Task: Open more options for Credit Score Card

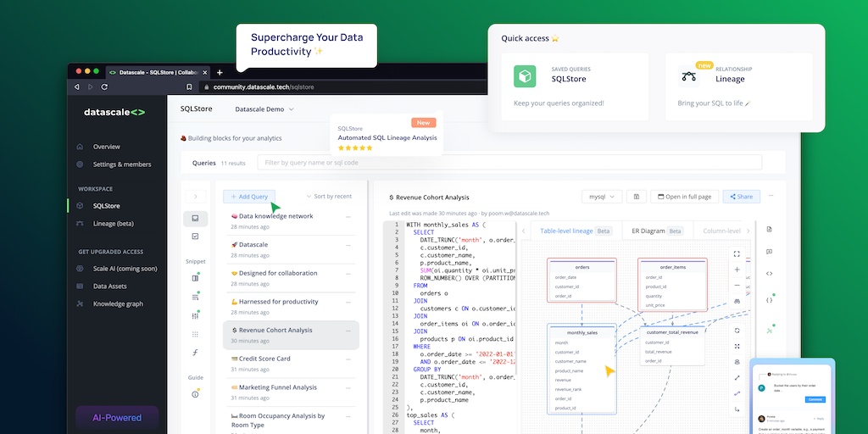Action: pos(348,359)
